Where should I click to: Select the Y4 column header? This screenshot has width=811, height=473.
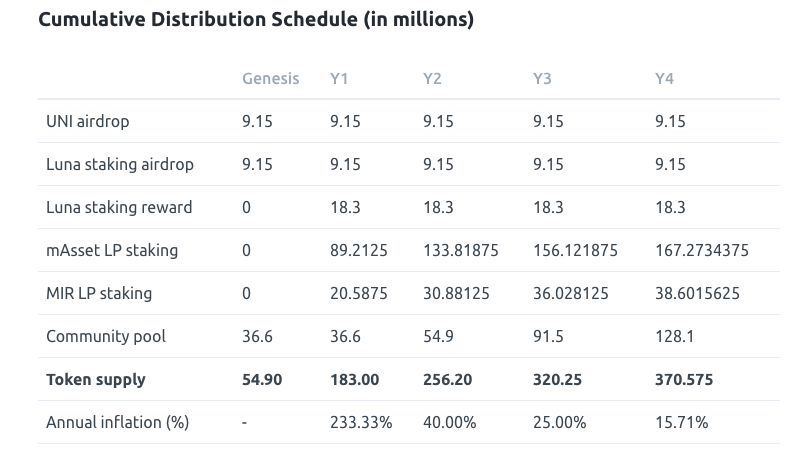click(664, 79)
